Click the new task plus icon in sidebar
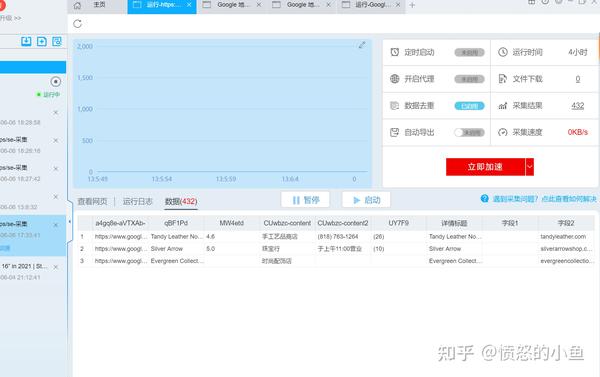Viewport: 600px width, 377px height. (x=42, y=41)
